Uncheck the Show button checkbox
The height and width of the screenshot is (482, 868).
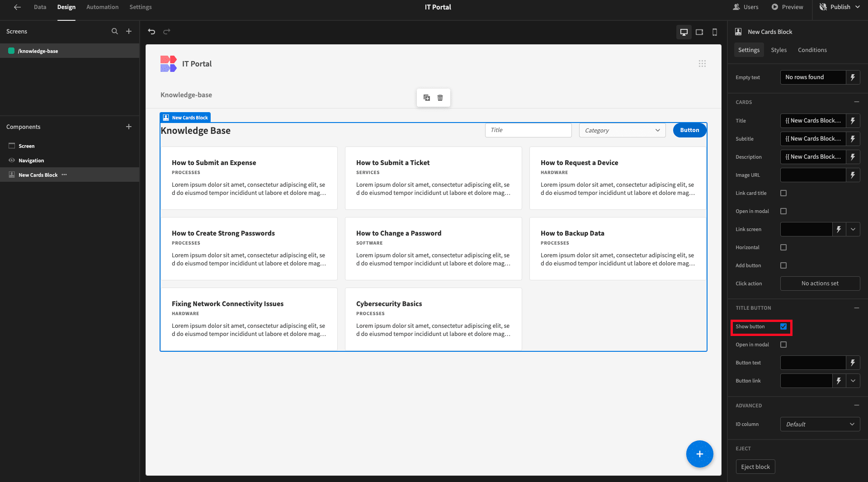pos(783,326)
